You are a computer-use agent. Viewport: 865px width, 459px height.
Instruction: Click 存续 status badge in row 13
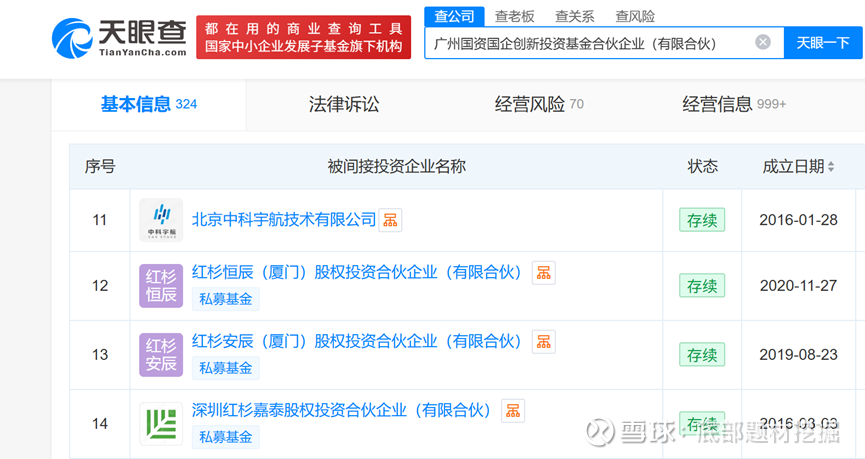pyautogui.click(x=702, y=355)
